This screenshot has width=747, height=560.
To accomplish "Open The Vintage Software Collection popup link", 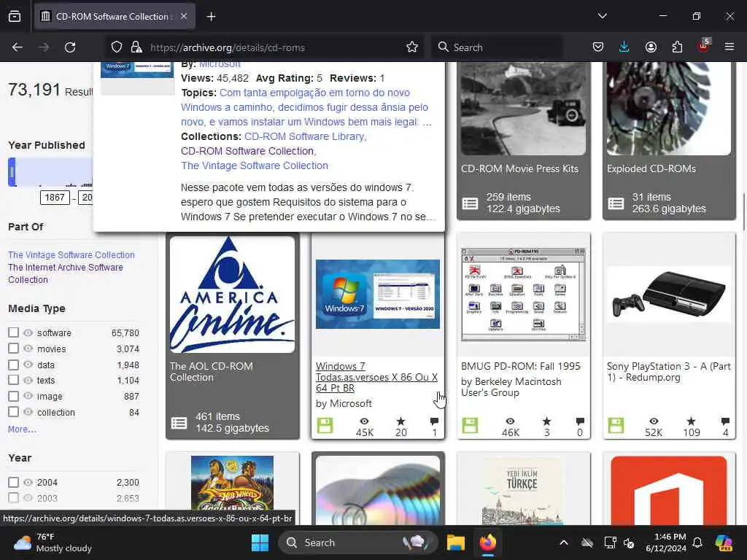I will (255, 166).
